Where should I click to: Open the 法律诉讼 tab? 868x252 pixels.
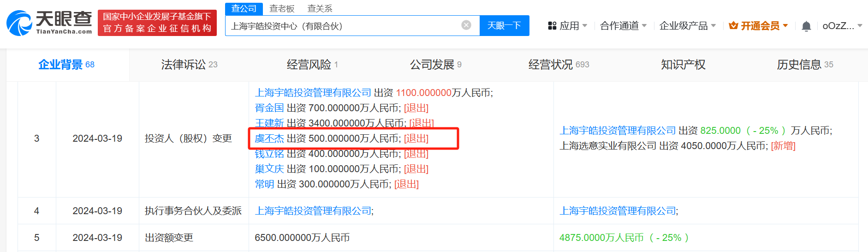[x=189, y=65]
